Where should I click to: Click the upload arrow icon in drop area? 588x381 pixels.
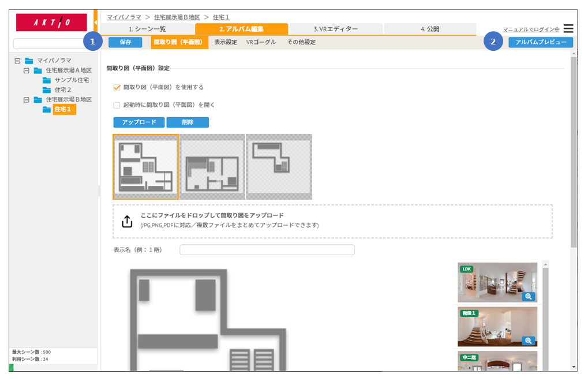point(128,221)
